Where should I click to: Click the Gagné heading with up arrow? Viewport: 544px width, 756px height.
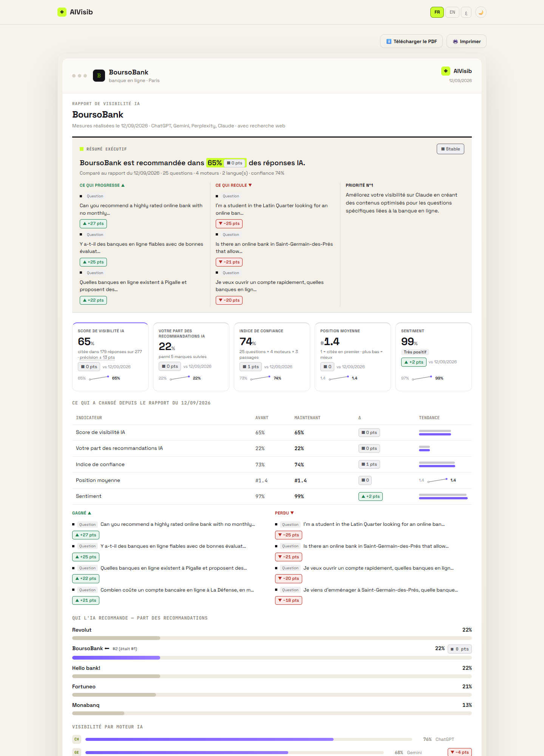(82, 513)
